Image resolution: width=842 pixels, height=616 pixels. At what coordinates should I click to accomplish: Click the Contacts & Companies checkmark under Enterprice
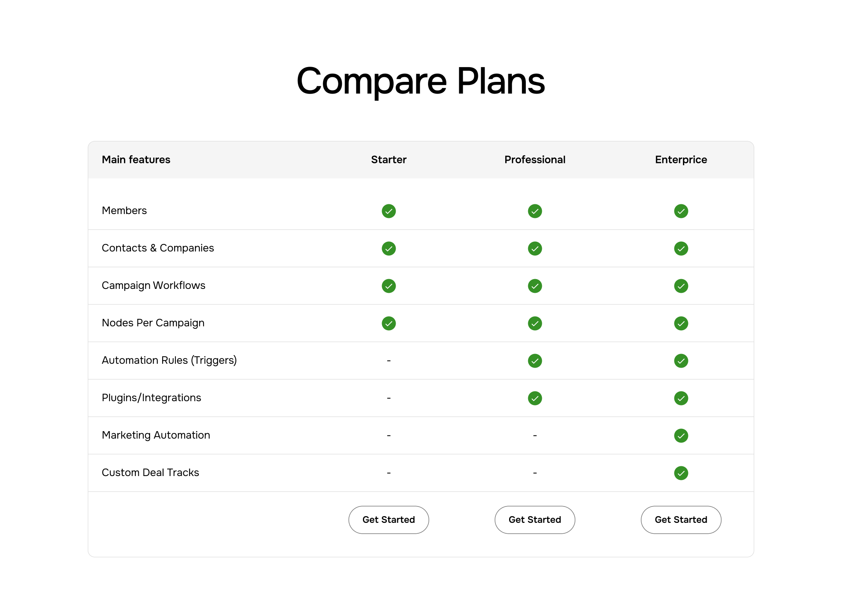point(681,248)
